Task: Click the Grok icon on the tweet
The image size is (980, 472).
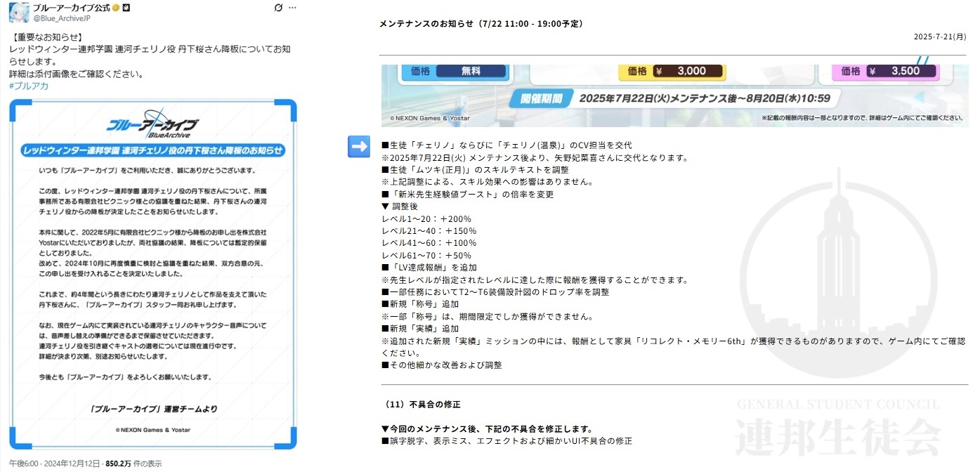Action: (278, 8)
